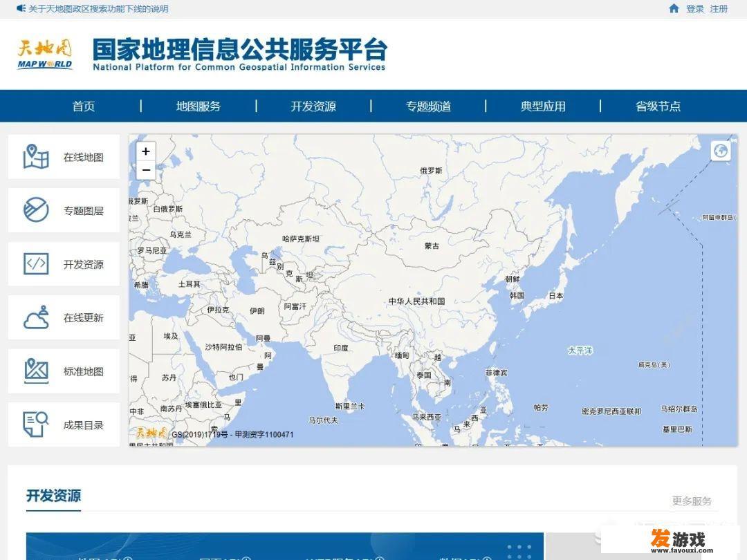Open 成果目录 sidebar label
747x560 pixels.
(x=84, y=424)
